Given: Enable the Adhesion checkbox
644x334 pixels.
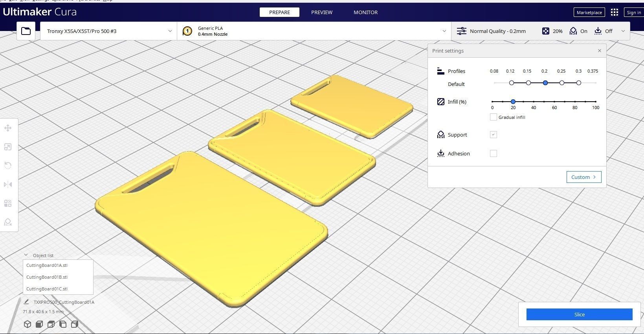Looking at the screenshot, I should 494,153.
